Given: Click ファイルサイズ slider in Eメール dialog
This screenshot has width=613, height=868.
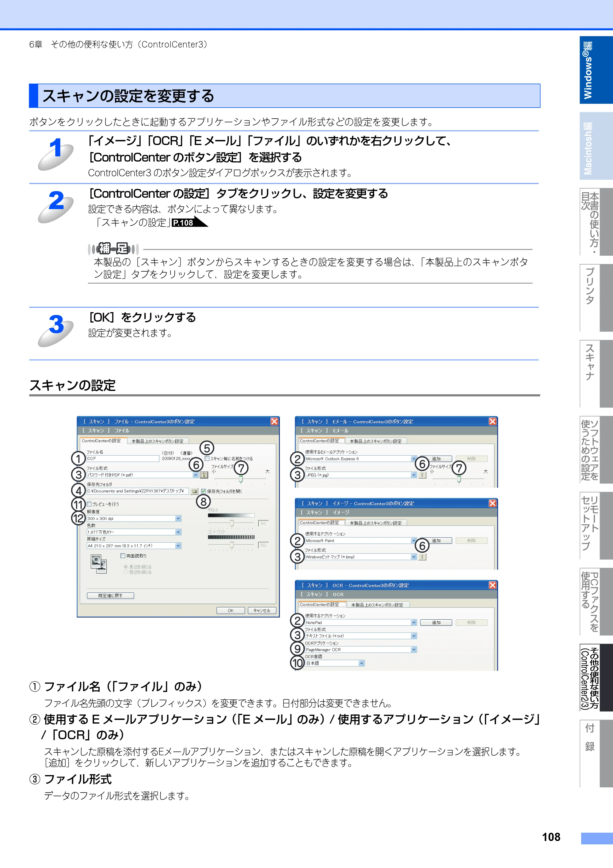Looking at the screenshot, I should (459, 479).
